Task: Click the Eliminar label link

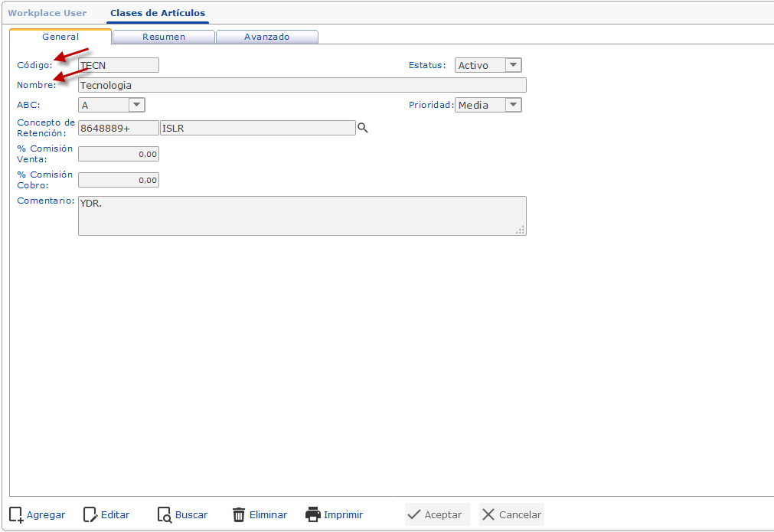Action: (268, 514)
